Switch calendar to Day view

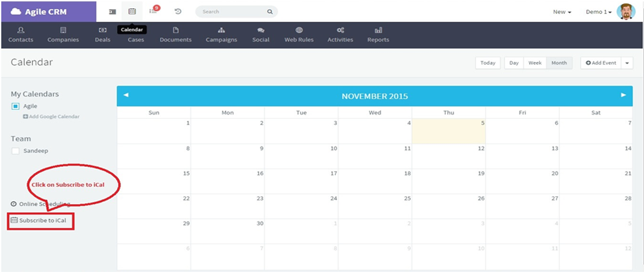pos(514,63)
